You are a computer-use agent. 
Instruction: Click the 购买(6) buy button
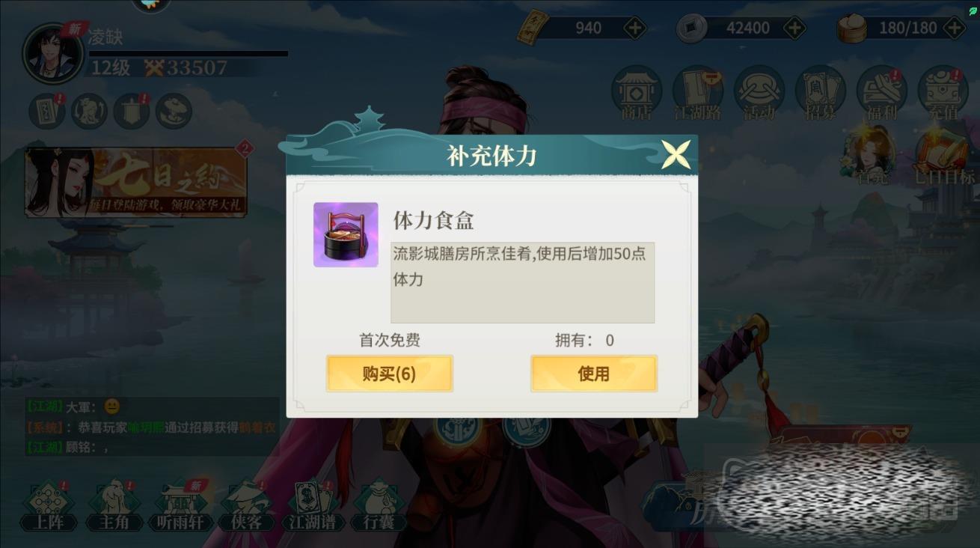tap(389, 374)
